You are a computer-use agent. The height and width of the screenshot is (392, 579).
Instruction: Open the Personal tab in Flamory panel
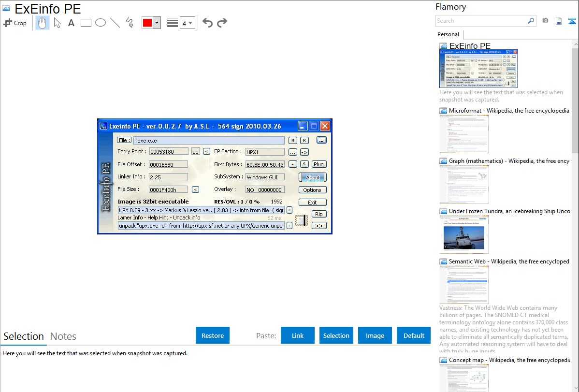pos(448,34)
